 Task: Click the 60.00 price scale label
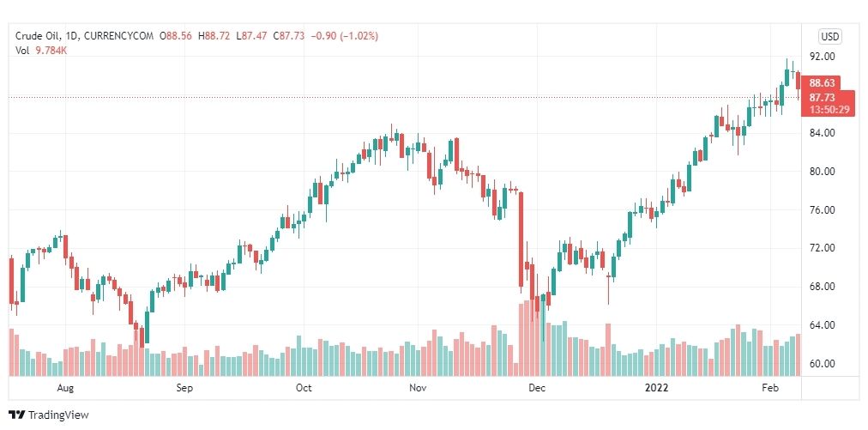click(x=822, y=364)
